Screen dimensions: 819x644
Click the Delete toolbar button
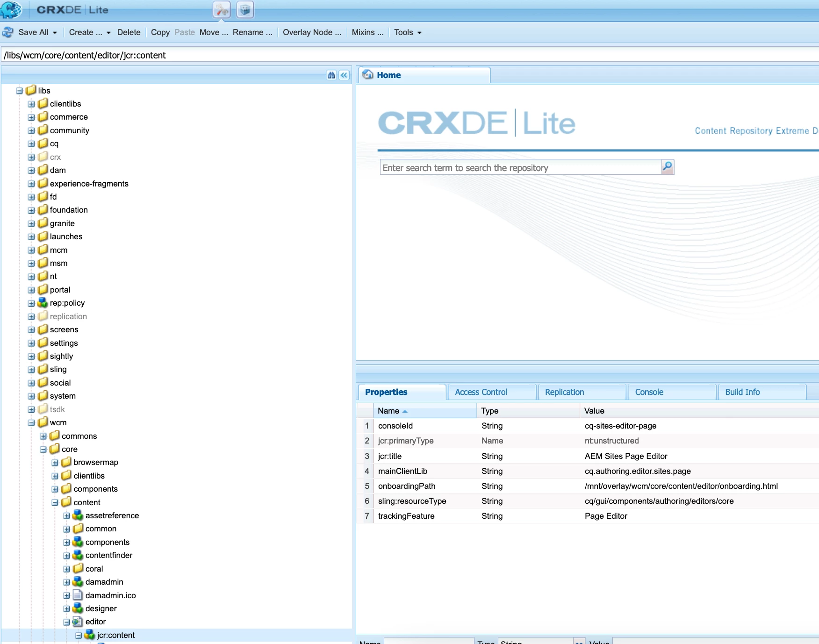[129, 32]
